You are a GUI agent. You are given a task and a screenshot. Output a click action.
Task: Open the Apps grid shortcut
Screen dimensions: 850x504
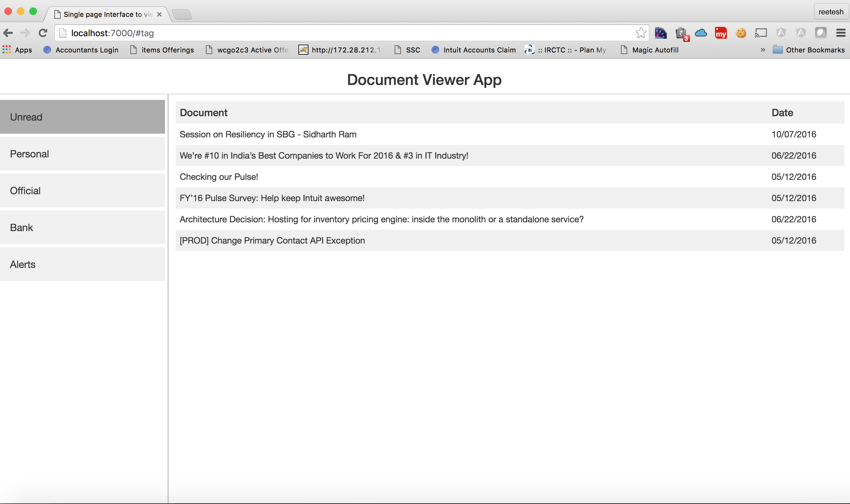pyautogui.click(x=17, y=50)
